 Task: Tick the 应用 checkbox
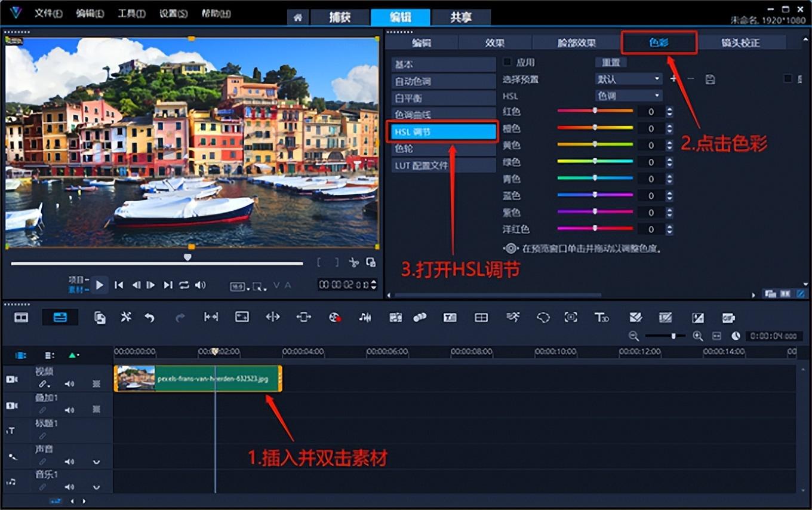(507, 62)
